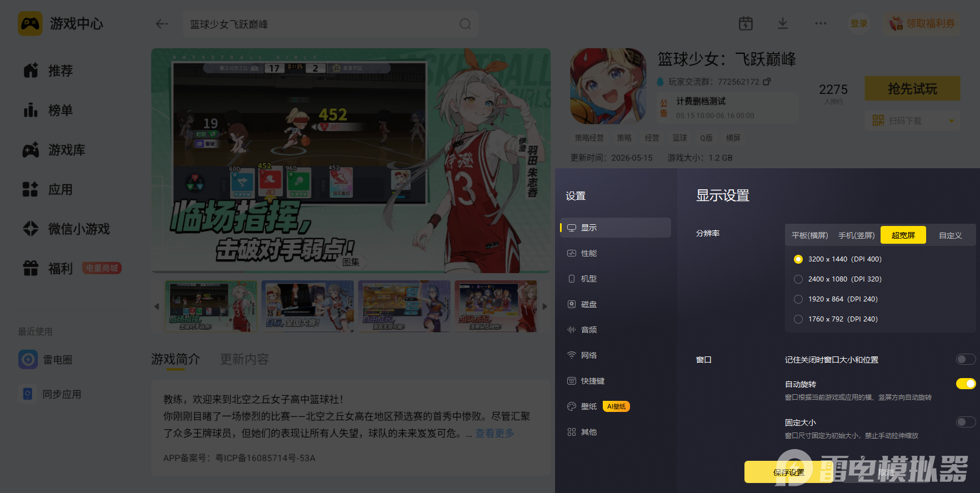980x493 pixels.
Task: Copy the player group number 772562172
Action: point(767,82)
